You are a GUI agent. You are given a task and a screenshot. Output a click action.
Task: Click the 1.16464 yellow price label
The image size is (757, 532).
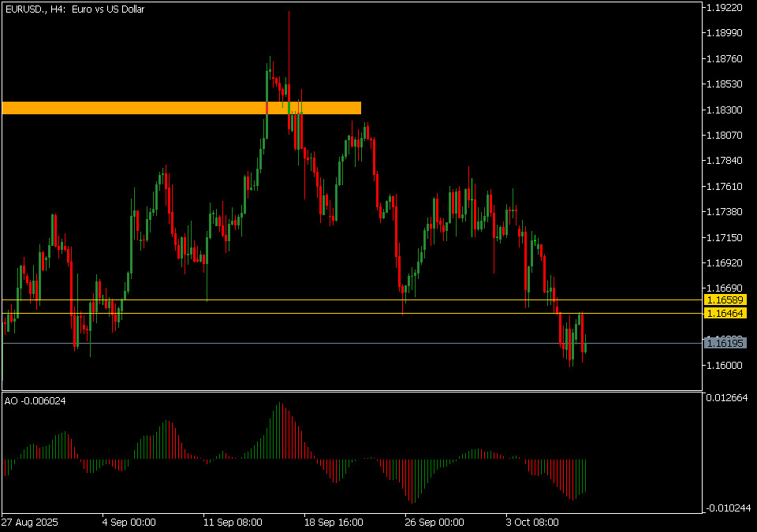725,314
